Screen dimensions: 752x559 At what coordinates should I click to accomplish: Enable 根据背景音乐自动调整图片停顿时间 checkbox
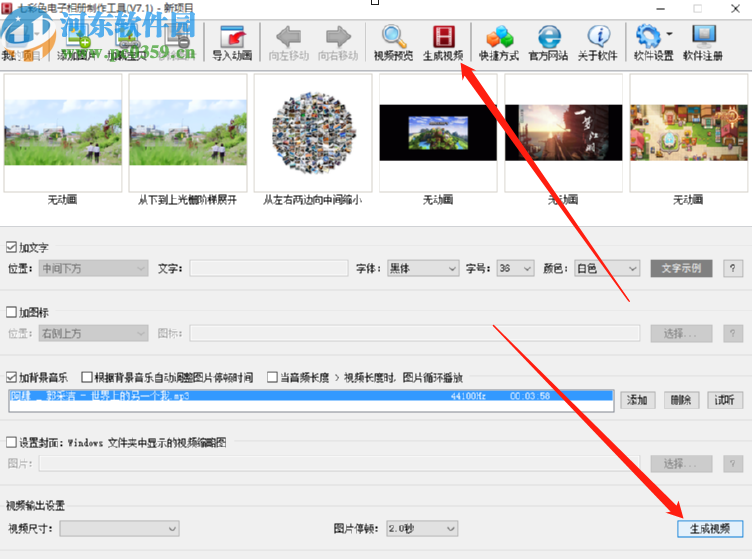pyautogui.click(x=86, y=377)
